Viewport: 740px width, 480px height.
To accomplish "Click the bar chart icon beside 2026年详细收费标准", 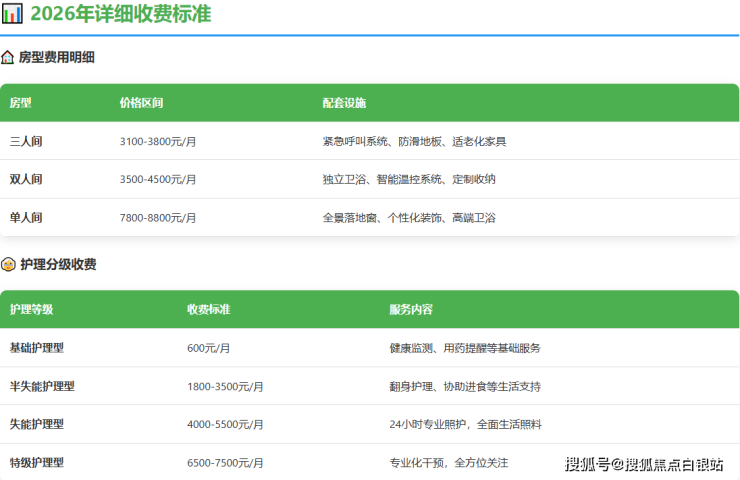I will click(x=12, y=14).
